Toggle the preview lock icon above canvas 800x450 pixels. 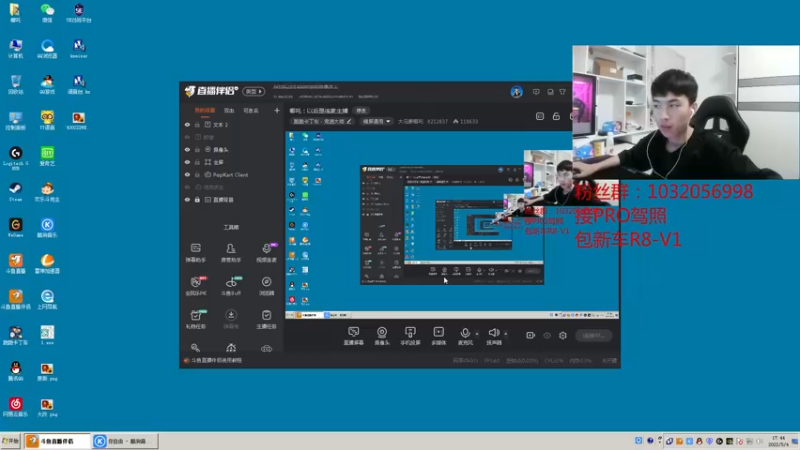tap(556, 116)
